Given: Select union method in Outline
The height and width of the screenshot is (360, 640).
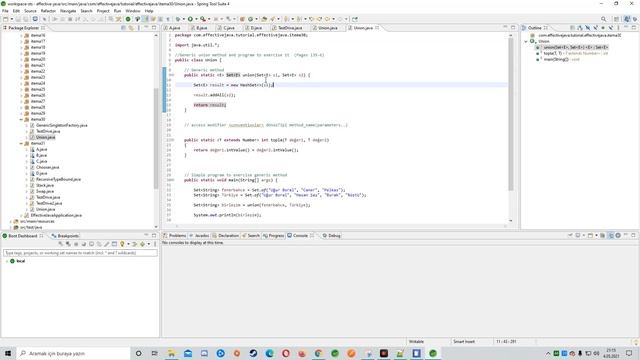Looking at the screenshot, I should click(572, 47).
